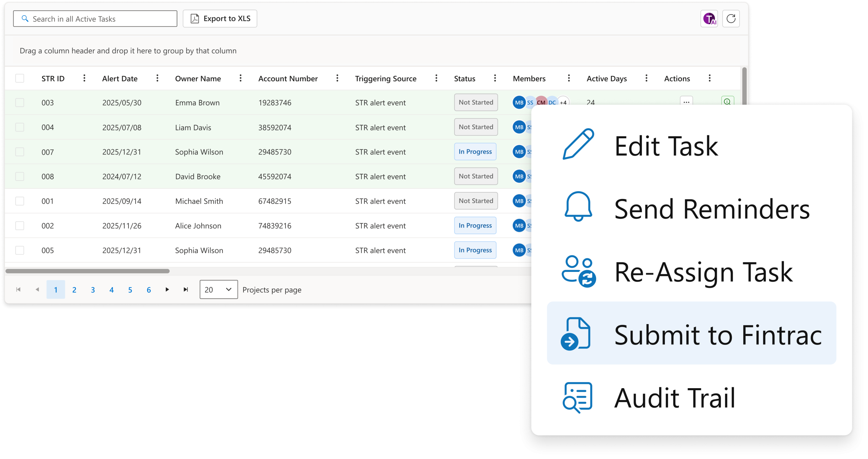Click the horizontal scrollbar under the table
Image resolution: width=868 pixels, height=459 pixels.
pos(87,271)
